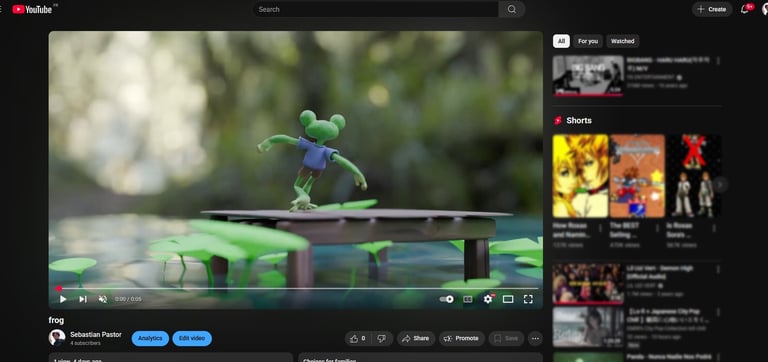
Task: Open options for the first Short
Action: click(600, 228)
